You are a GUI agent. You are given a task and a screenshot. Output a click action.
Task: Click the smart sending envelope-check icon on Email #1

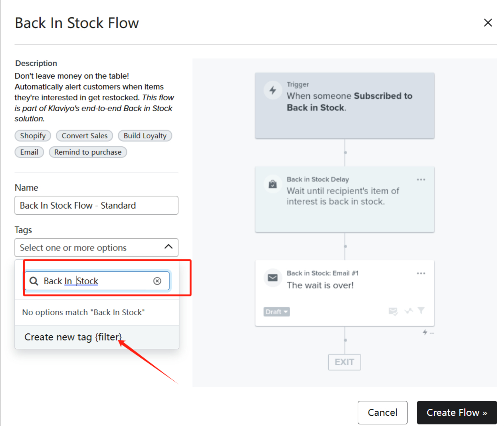pos(393,311)
